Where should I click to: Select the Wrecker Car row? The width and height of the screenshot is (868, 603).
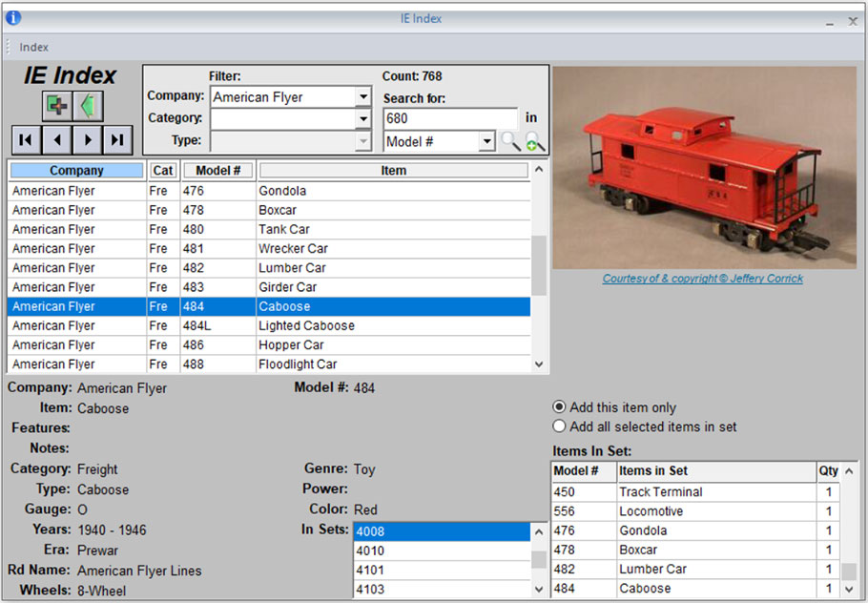point(269,249)
